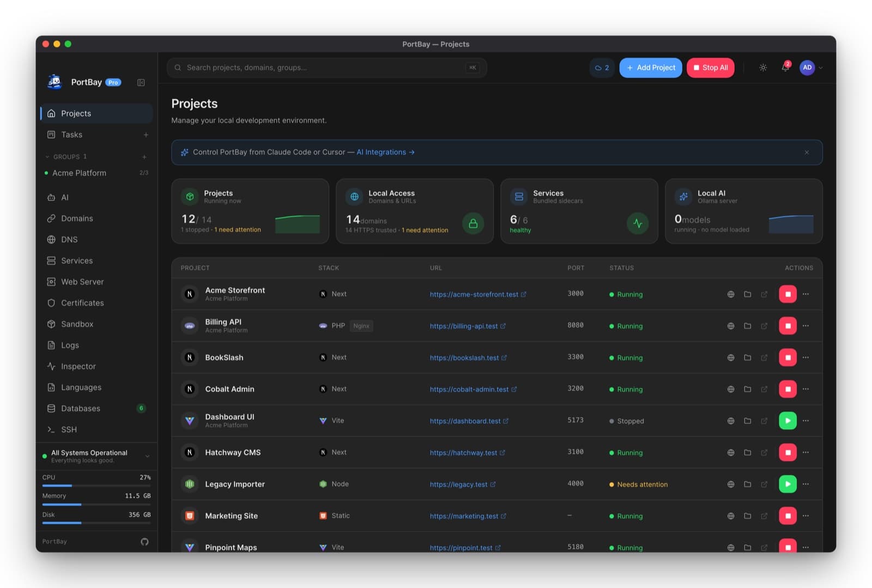The image size is (872, 588).
Task: Open the Local AI Ollama card
Action: 744,211
